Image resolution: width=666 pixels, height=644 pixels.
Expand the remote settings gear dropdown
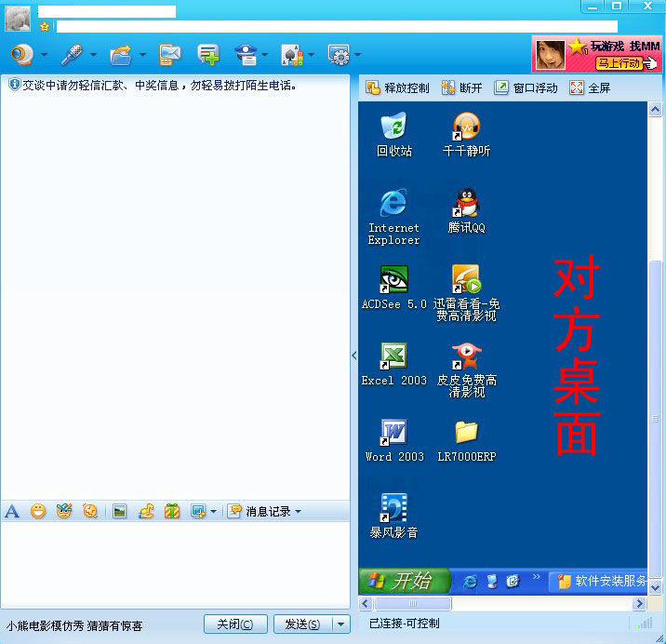[357, 55]
